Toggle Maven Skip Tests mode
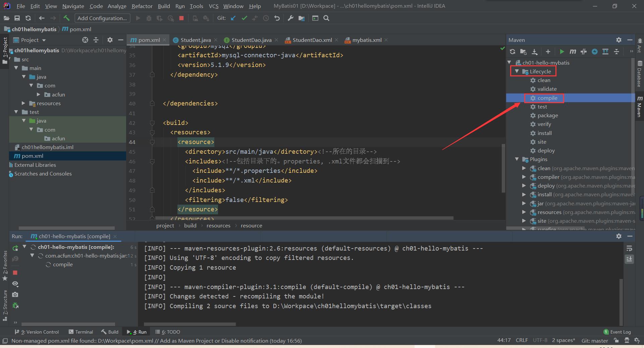644x348 pixels. pyautogui.click(x=594, y=52)
